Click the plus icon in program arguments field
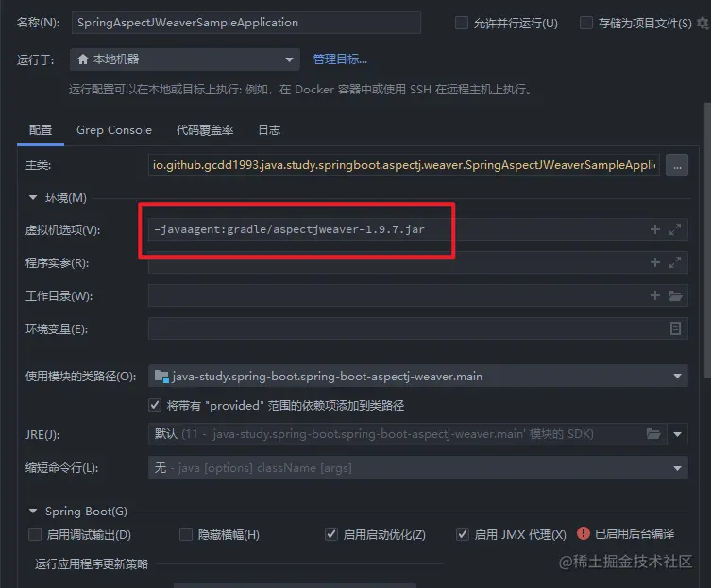Viewport: 711px width, 588px height. point(654,262)
